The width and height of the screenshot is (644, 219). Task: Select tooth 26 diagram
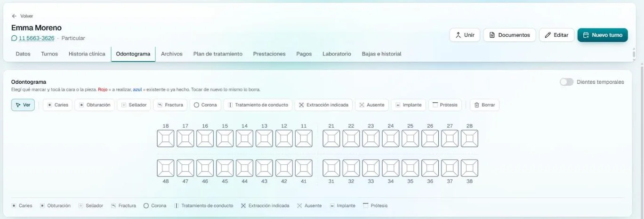pos(430,138)
